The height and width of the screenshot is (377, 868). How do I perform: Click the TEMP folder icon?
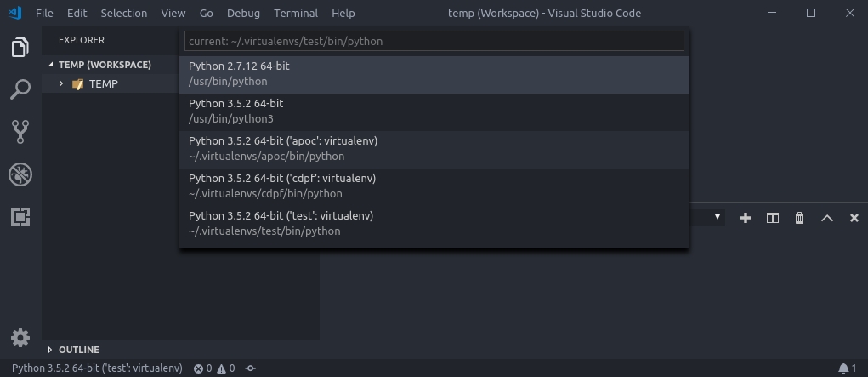[77, 84]
